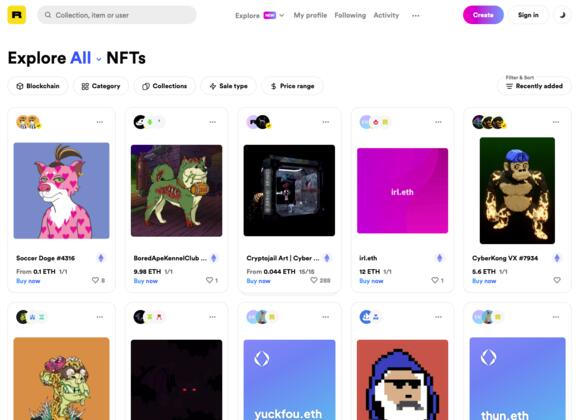
Task: Open the BoredApeKennelClub dog artwork
Action: pos(176,191)
